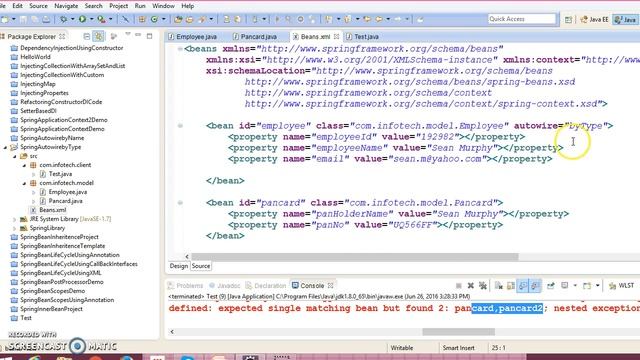Close the Beans.xml editor tab
Viewport: 640px width, 360px height.
click(x=336, y=36)
